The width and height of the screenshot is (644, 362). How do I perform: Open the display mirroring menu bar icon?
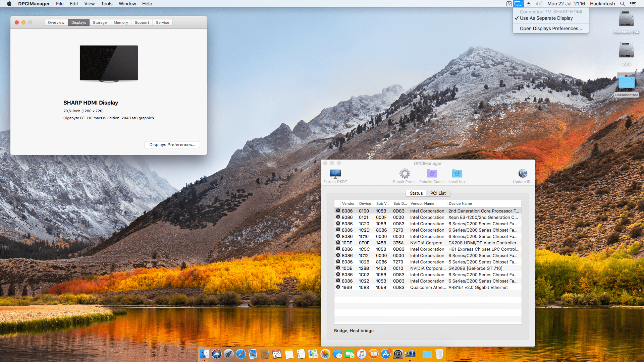(518, 4)
